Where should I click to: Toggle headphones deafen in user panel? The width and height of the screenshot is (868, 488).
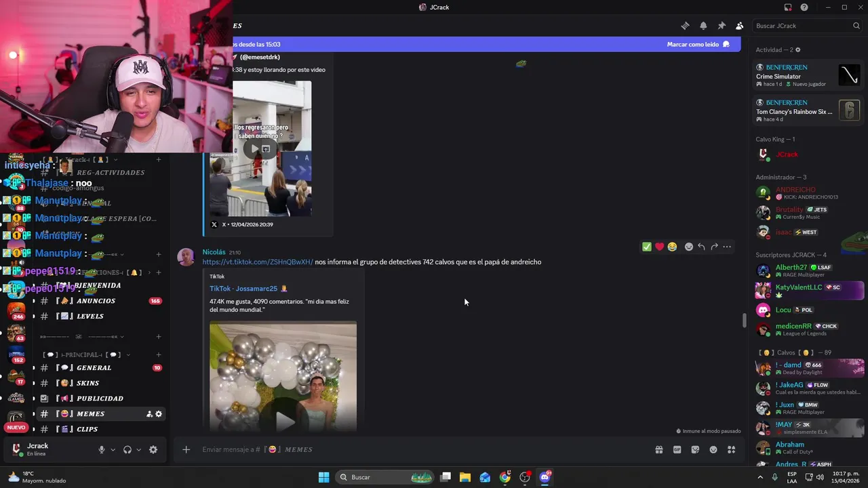coord(127,449)
